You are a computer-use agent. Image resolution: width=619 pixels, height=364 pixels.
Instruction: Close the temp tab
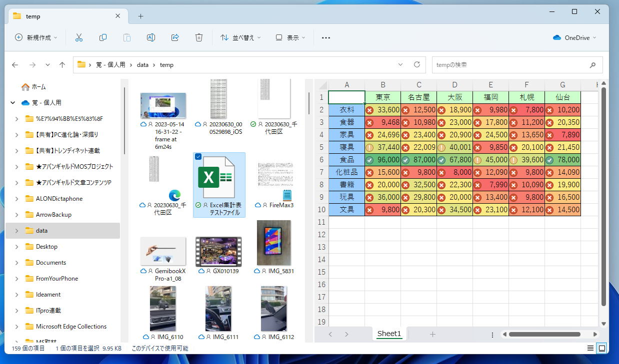pyautogui.click(x=118, y=16)
